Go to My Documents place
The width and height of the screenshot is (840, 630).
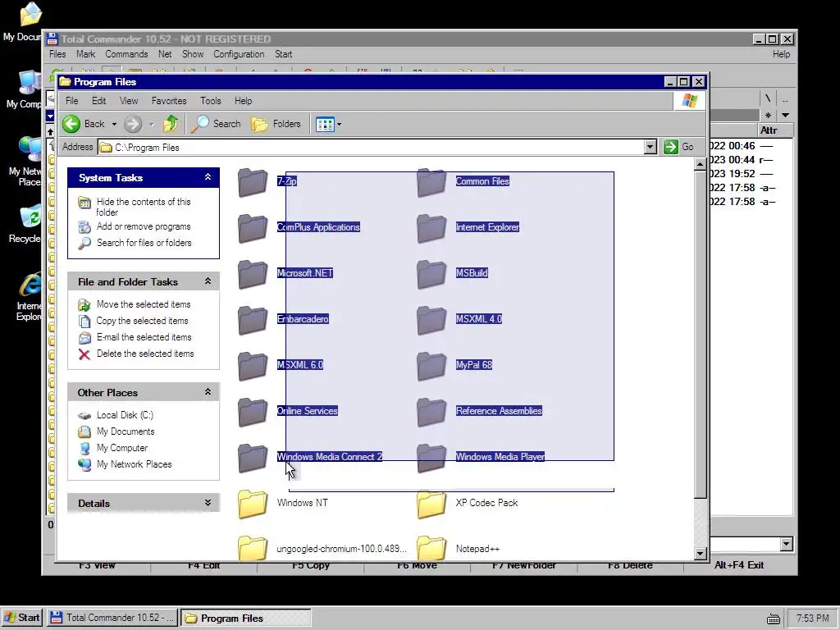[x=126, y=431]
